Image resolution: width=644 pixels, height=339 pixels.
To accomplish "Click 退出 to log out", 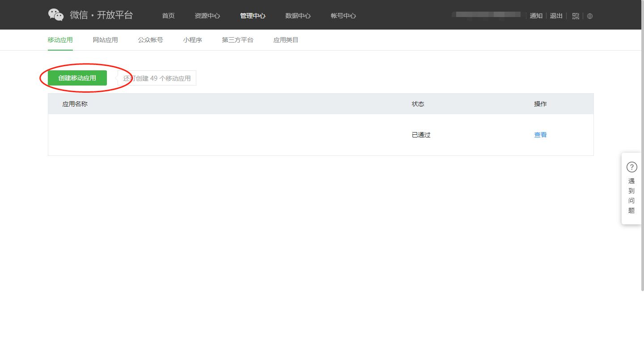I will pos(556,16).
